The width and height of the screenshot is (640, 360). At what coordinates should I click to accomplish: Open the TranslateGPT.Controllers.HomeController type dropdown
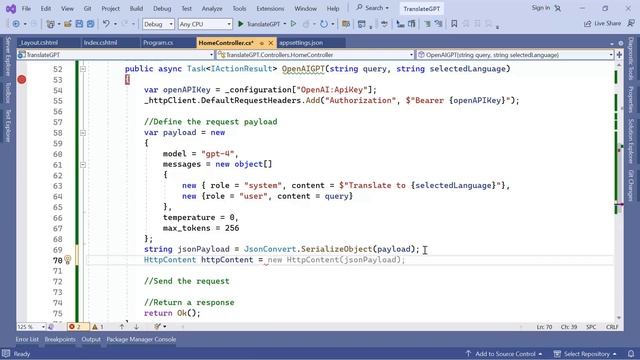point(315,55)
